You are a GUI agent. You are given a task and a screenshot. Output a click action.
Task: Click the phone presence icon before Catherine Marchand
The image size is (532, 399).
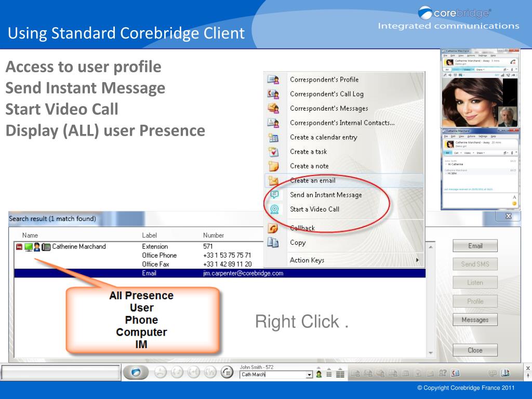(46, 247)
